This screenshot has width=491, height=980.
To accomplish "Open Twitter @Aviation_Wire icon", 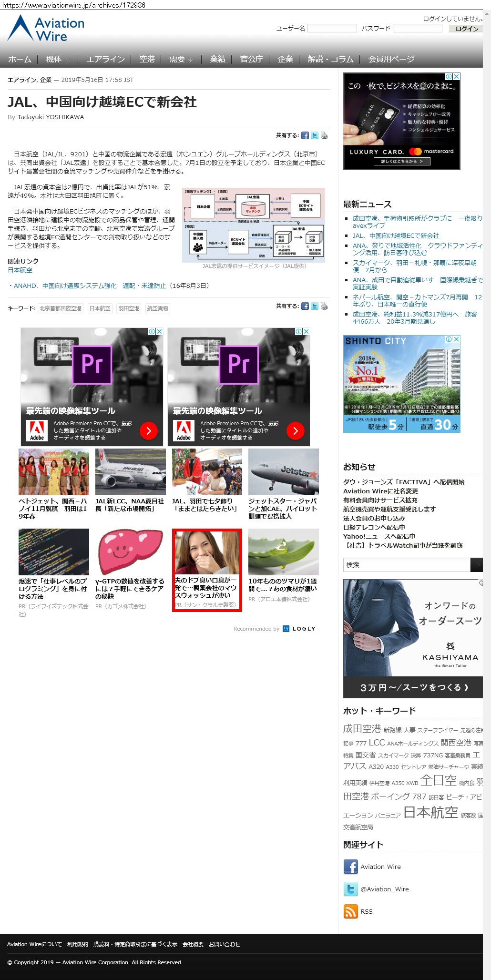I will 350,889.
